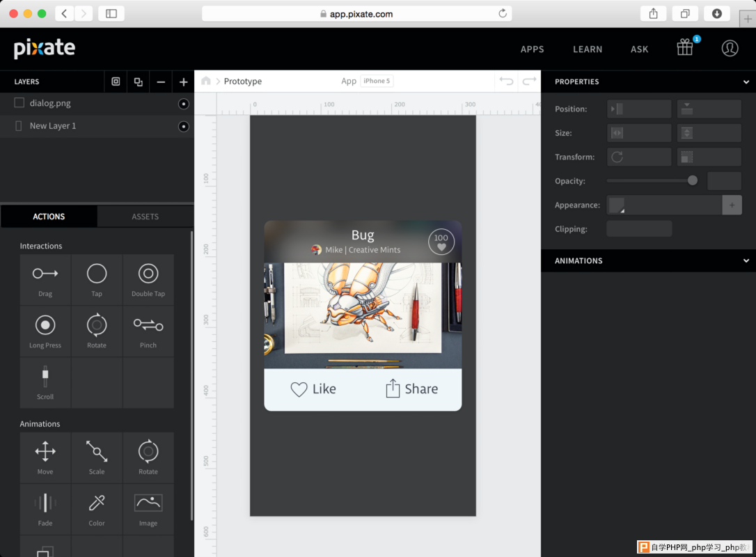
Task: Redo the last action
Action: (529, 81)
